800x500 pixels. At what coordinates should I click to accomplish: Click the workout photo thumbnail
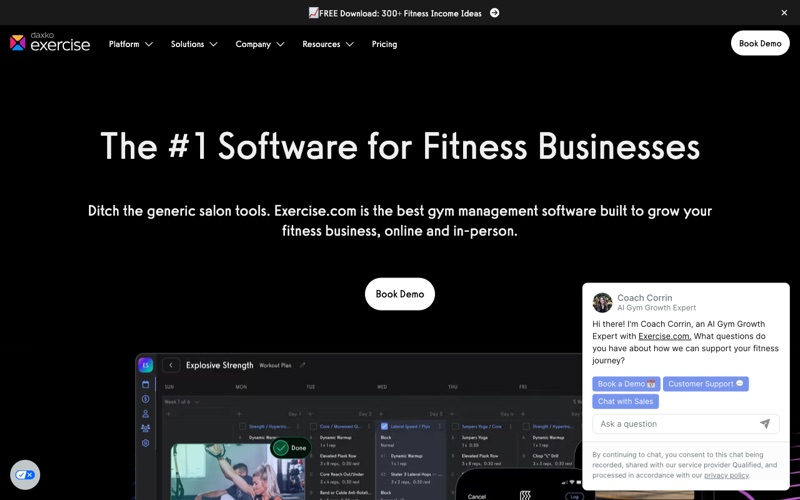tap(237, 472)
